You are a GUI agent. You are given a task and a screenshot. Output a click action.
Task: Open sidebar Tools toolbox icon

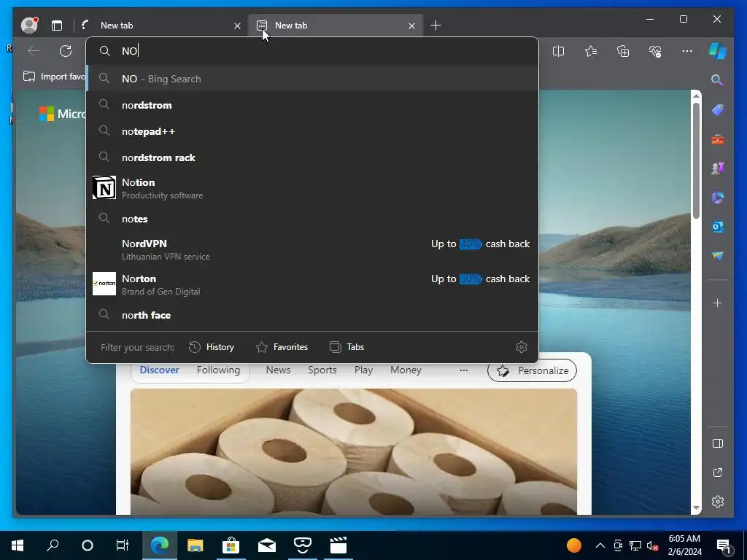point(718,139)
